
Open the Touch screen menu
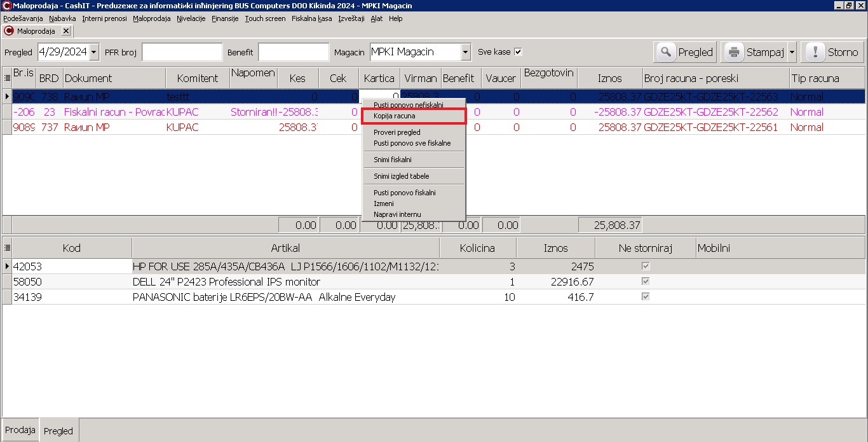265,18
